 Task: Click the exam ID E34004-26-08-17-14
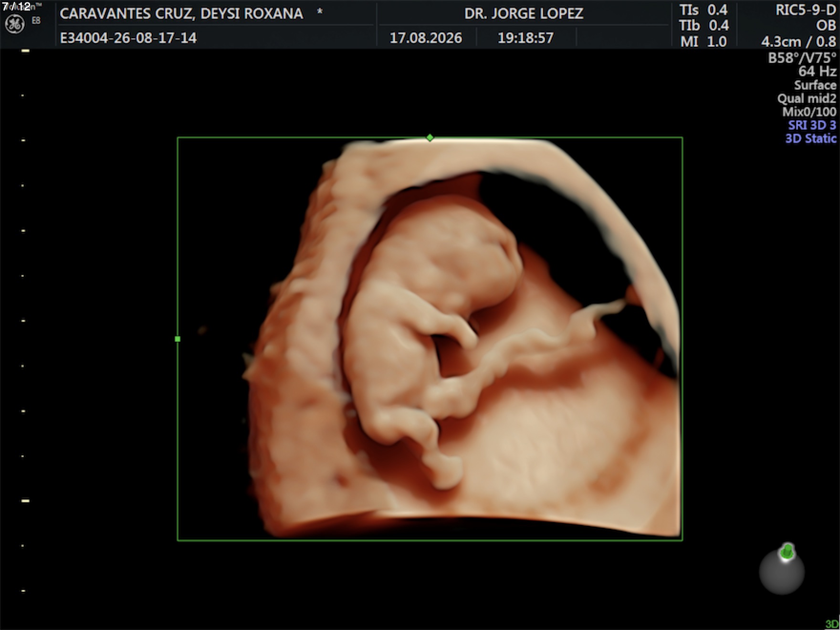point(128,38)
